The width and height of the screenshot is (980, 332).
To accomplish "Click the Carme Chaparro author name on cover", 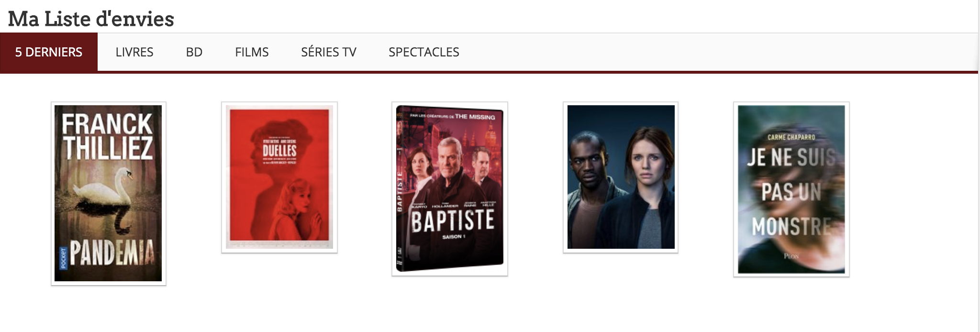I will [x=791, y=137].
